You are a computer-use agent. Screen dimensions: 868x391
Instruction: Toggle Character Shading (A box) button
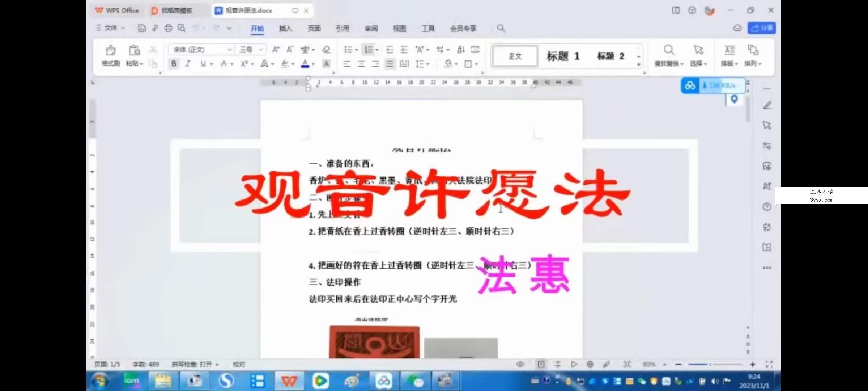(326, 64)
